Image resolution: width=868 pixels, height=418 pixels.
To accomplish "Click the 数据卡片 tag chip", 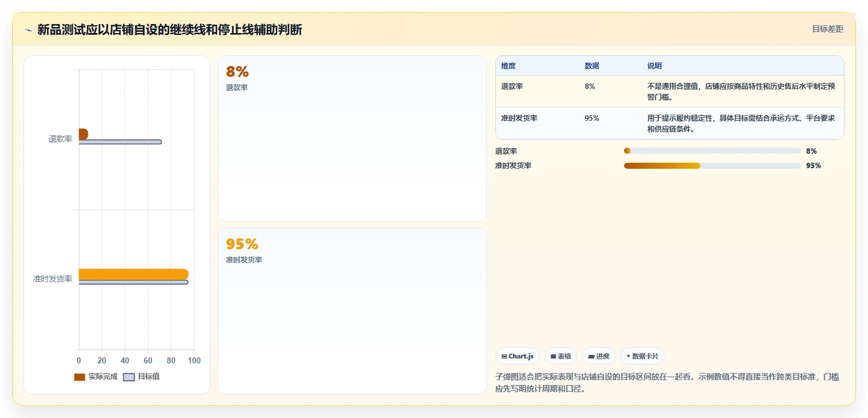I will [643, 356].
